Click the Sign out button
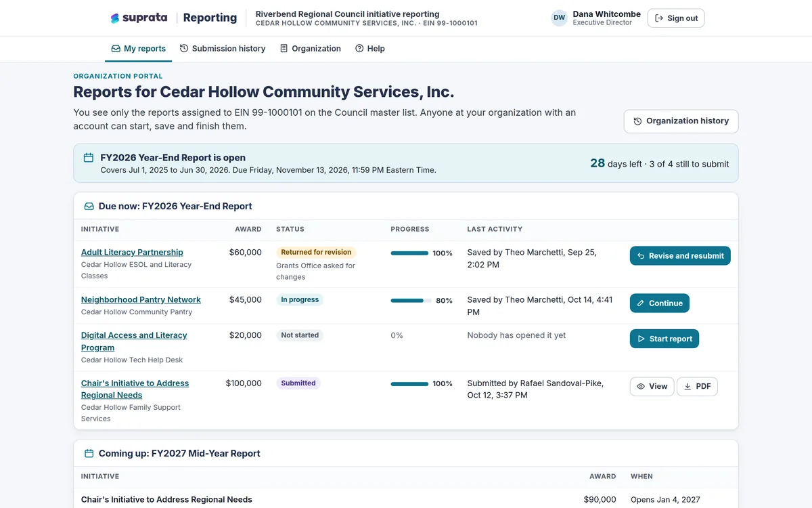Image resolution: width=812 pixels, height=508 pixels. 676,18
